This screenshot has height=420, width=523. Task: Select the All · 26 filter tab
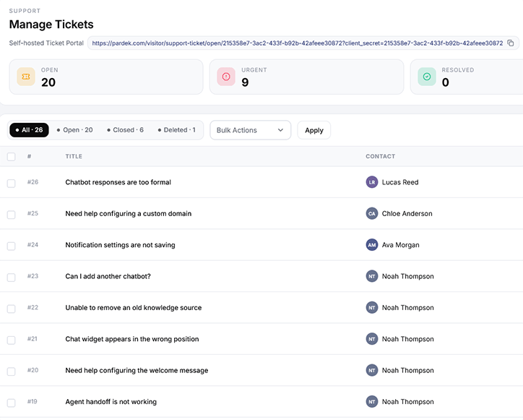30,130
